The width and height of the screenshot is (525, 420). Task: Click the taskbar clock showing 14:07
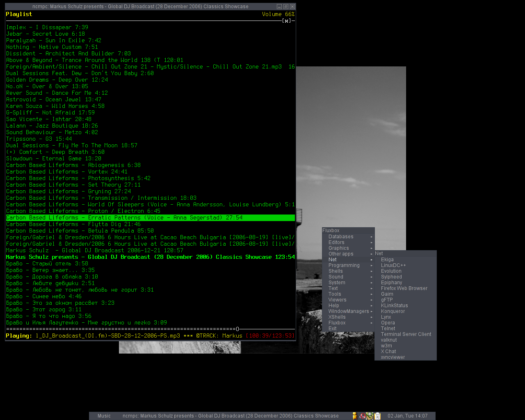(407, 416)
